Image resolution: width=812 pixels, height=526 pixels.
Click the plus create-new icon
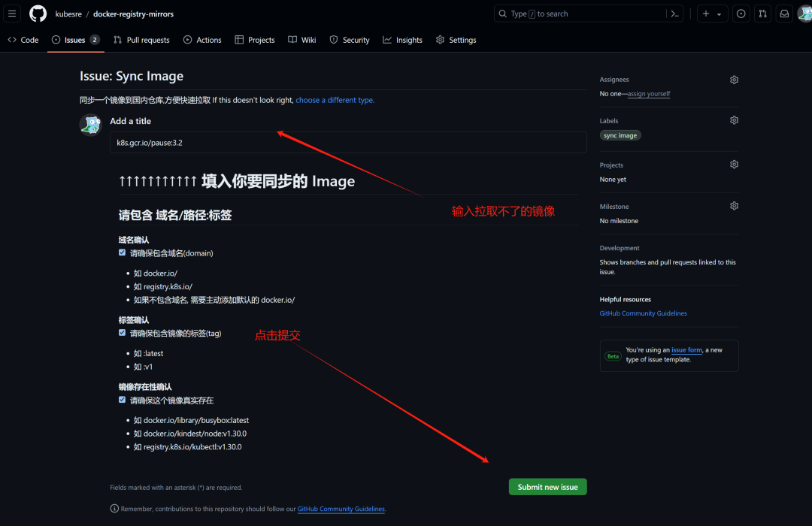(706, 14)
